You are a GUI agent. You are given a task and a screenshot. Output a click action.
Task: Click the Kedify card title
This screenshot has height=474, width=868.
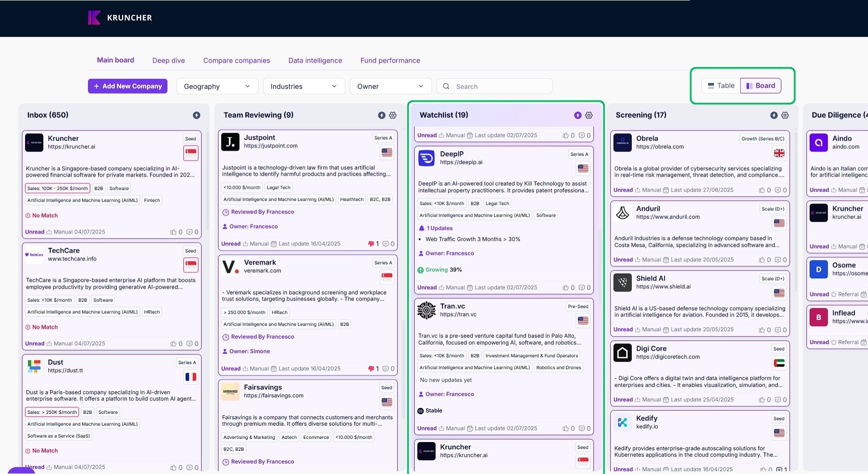[647, 418]
